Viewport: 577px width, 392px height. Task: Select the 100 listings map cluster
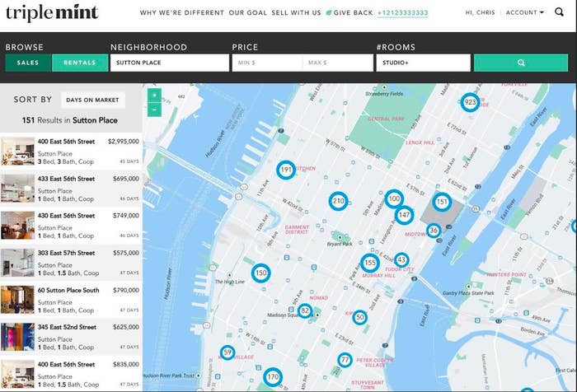(394, 199)
